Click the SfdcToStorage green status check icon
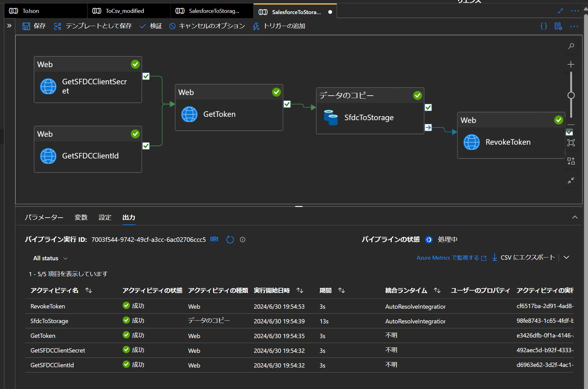Image resolution: width=588 pixels, height=389 pixels. click(418, 96)
